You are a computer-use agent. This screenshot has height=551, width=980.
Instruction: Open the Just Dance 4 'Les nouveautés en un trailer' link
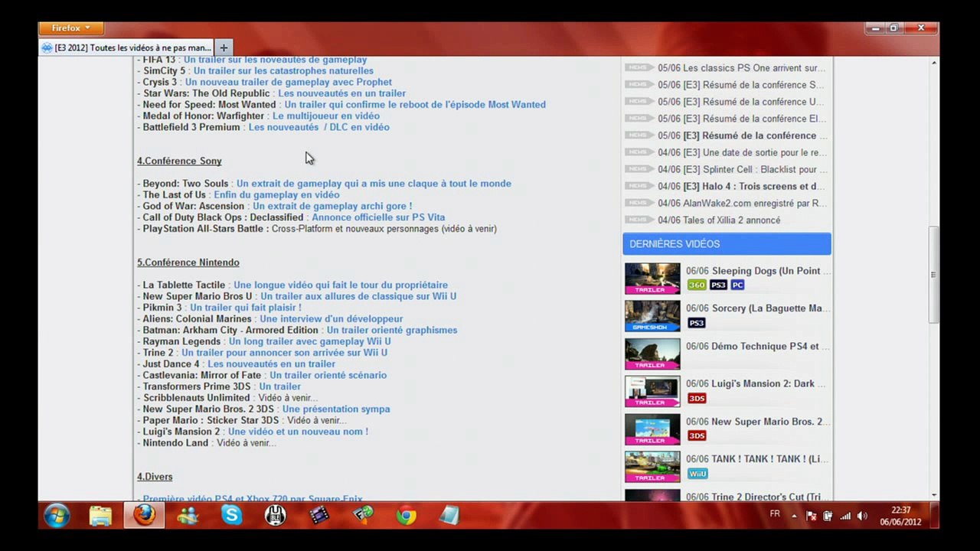pos(271,364)
